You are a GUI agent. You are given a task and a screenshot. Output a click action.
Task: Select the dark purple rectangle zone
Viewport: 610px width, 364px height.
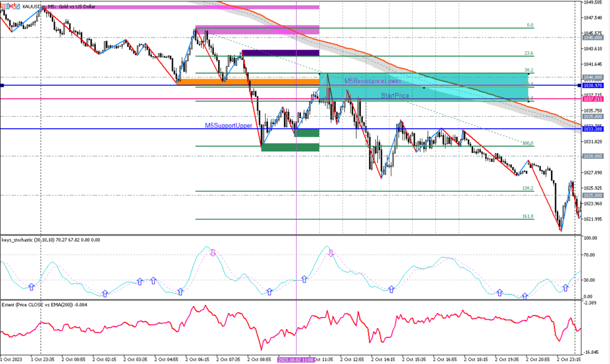click(x=280, y=53)
